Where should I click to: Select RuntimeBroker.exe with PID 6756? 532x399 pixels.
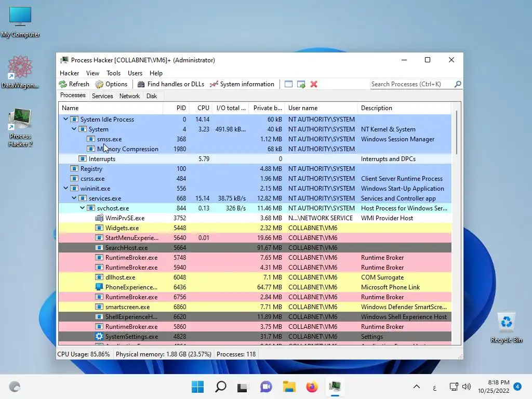tap(255, 297)
